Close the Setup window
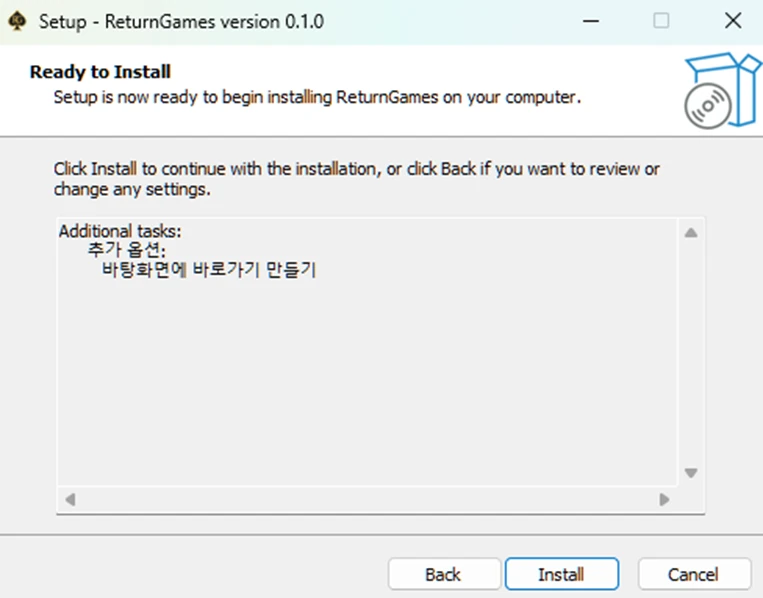 click(733, 21)
